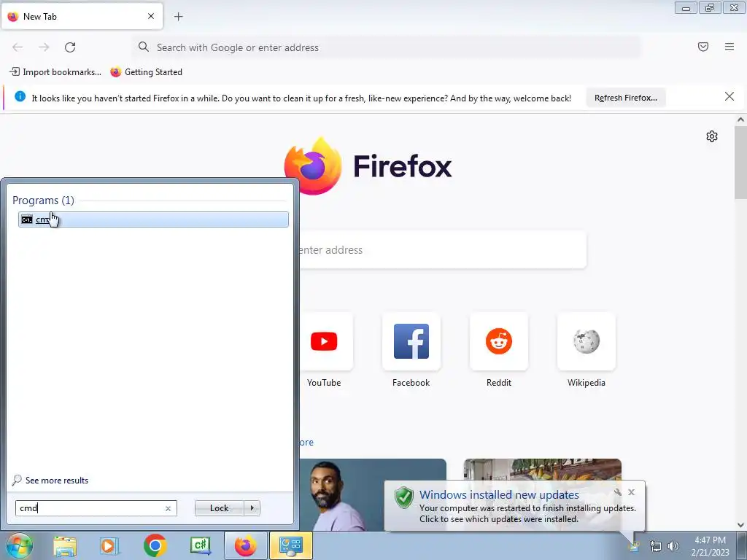Open the volume speaker tray icon

(673, 546)
